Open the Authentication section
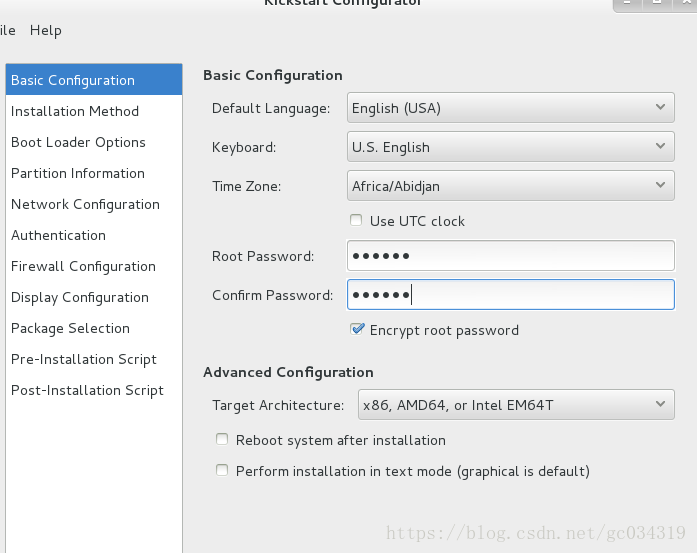This screenshot has width=697, height=553. tap(58, 235)
